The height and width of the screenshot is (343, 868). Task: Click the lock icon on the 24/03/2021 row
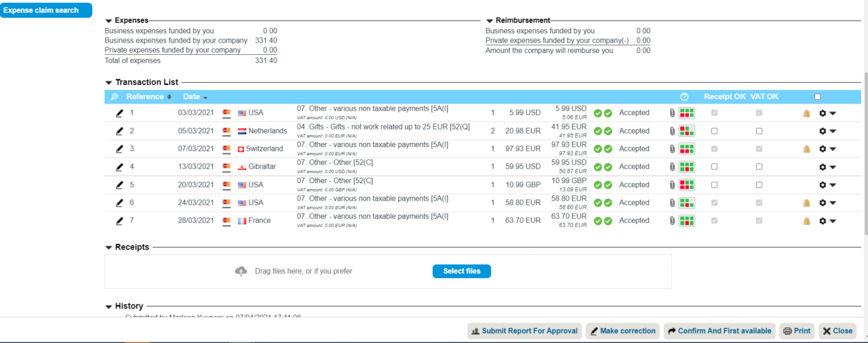[x=806, y=203]
